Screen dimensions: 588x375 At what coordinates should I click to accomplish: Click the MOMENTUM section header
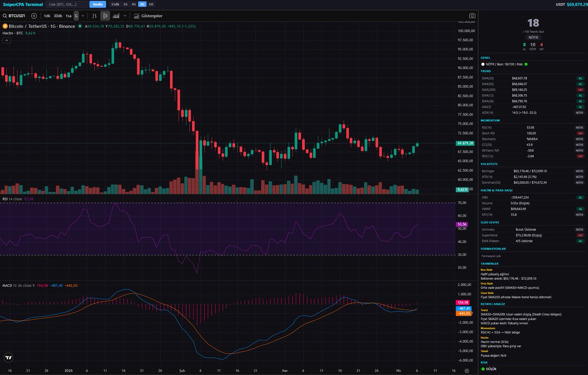(490, 121)
